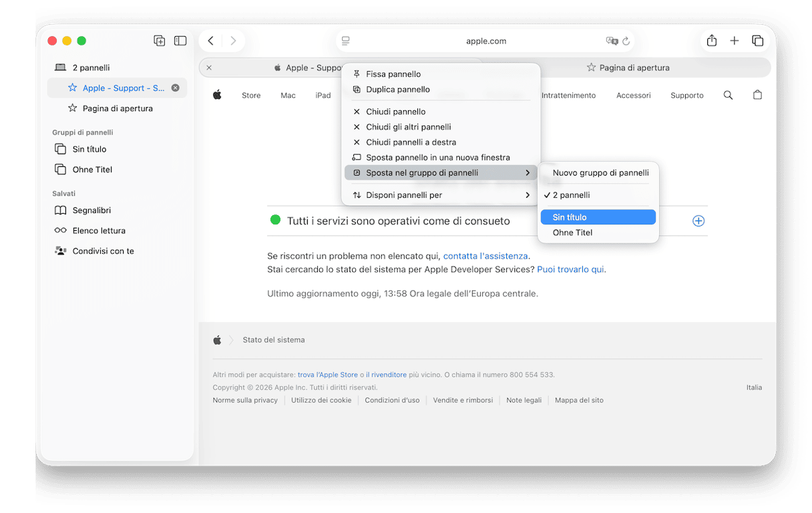Open Mappa del sito footer link
This screenshot has width=812, height=513.
click(x=579, y=400)
